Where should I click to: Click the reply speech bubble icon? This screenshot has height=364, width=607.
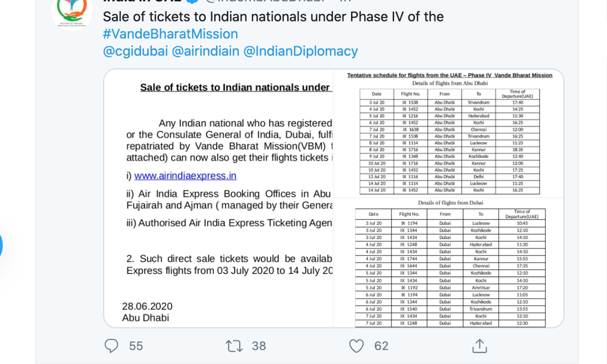(x=111, y=346)
